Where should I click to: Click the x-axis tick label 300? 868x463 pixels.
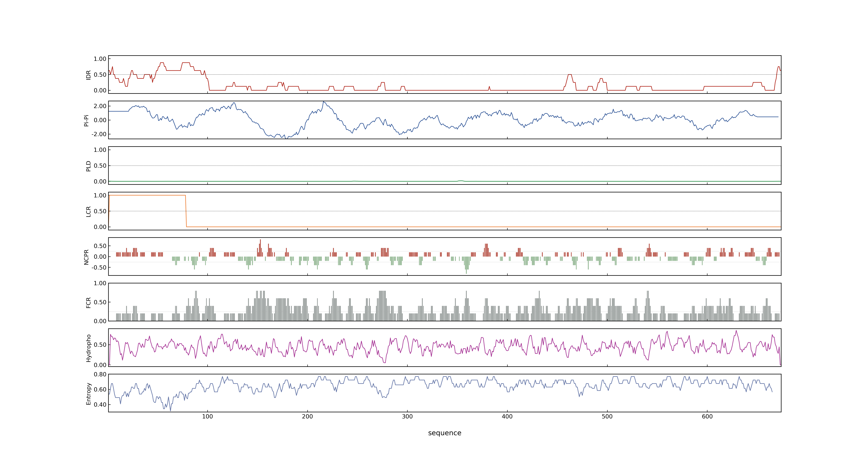point(407,416)
